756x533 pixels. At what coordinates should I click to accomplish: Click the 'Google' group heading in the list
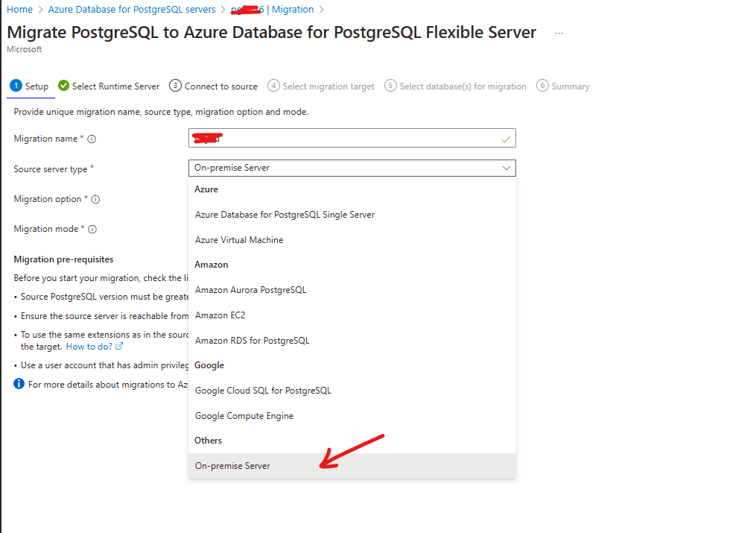(x=209, y=365)
